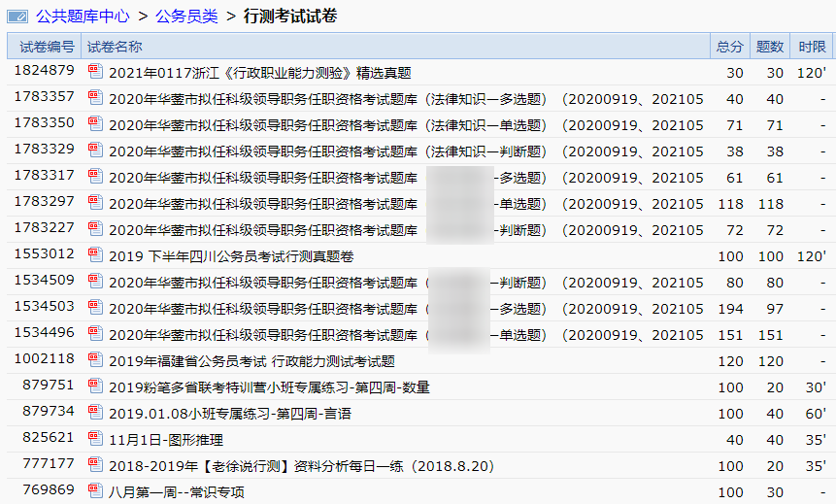
Task: Select paper number 777177
Action: point(48,462)
